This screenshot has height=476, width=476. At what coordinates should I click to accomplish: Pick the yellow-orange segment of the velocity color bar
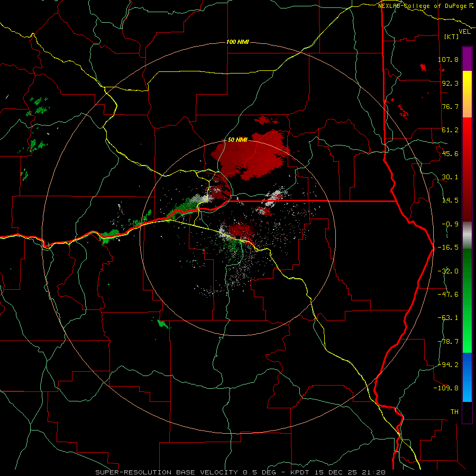coord(467,94)
